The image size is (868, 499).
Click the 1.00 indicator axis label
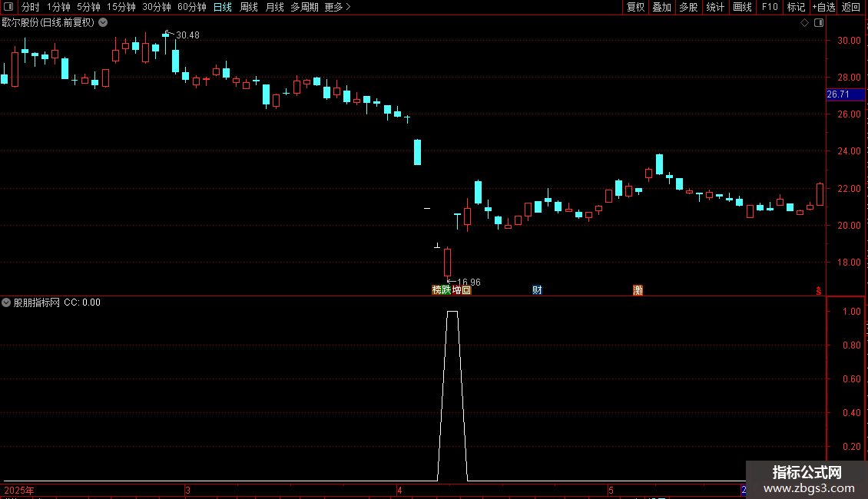[851, 312]
